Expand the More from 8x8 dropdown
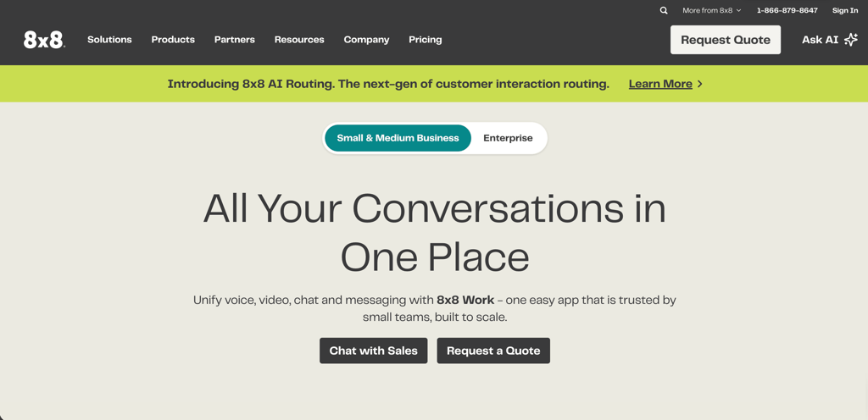Viewport: 868px width, 420px height. click(711, 10)
